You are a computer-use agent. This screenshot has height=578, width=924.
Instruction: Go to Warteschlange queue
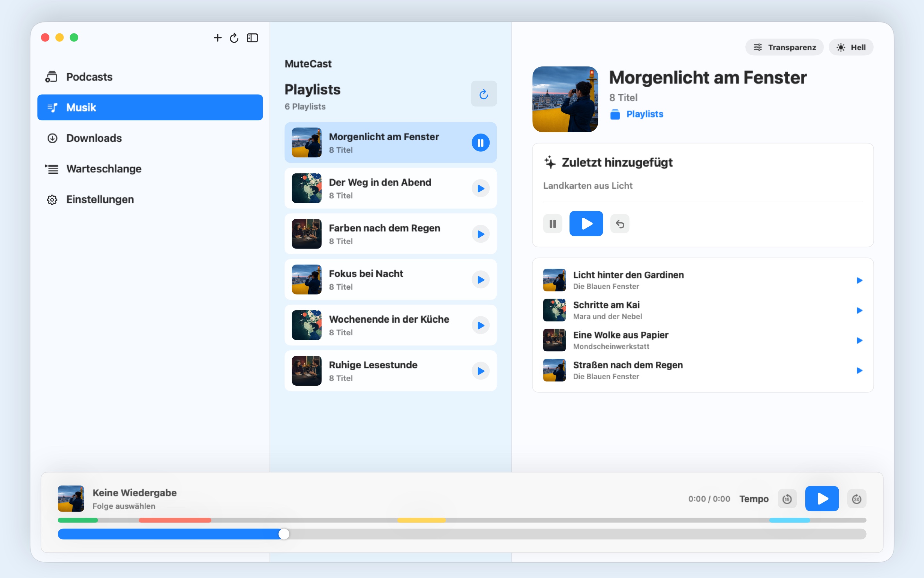150,169
